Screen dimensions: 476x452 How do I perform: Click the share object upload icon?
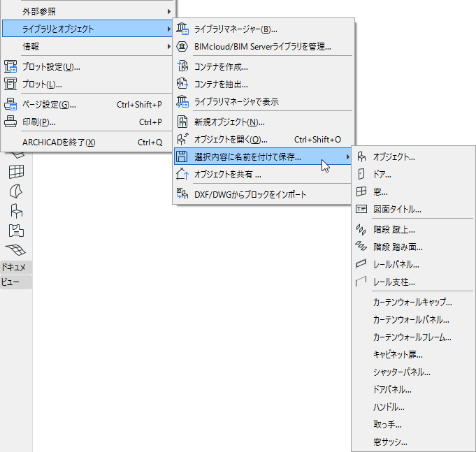click(182, 174)
